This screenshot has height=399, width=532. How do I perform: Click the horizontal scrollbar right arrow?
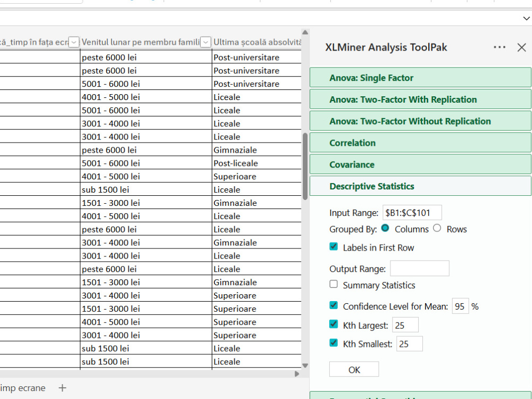point(297,373)
